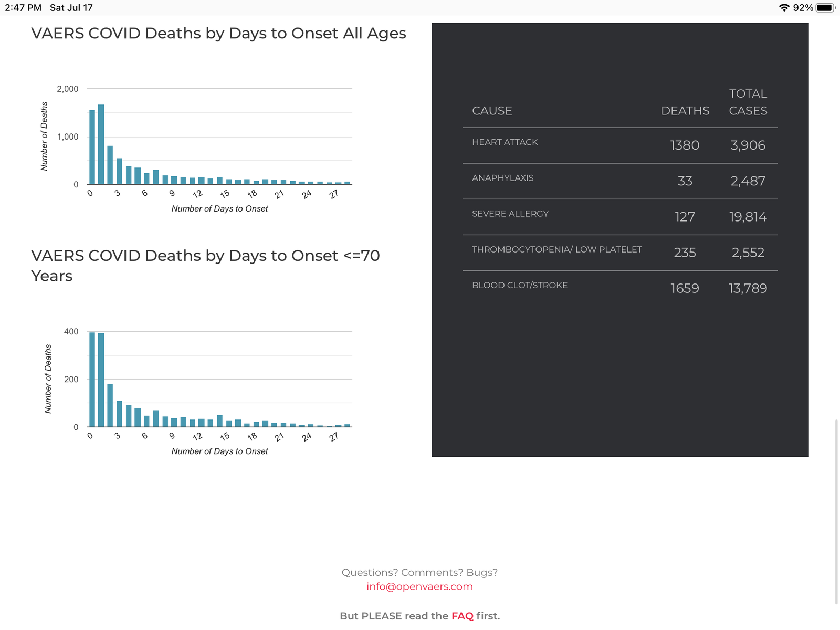The image size is (840, 630).
Task: Tap the Sat Jul 17 date in status bar
Action: pyautogui.click(x=71, y=8)
